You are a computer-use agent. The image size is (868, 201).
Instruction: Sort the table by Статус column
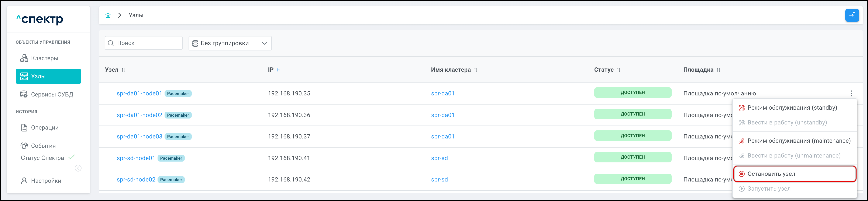[619, 70]
